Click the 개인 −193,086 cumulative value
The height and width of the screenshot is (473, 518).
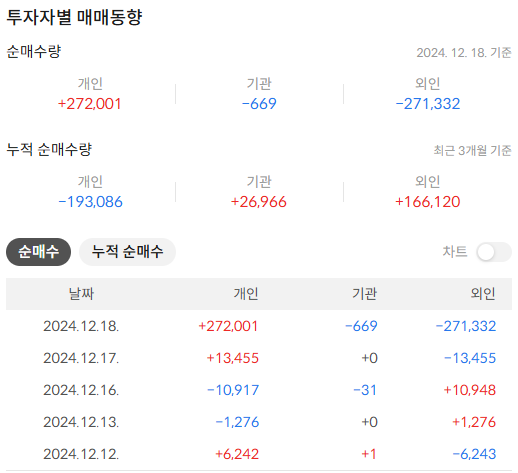click(90, 202)
